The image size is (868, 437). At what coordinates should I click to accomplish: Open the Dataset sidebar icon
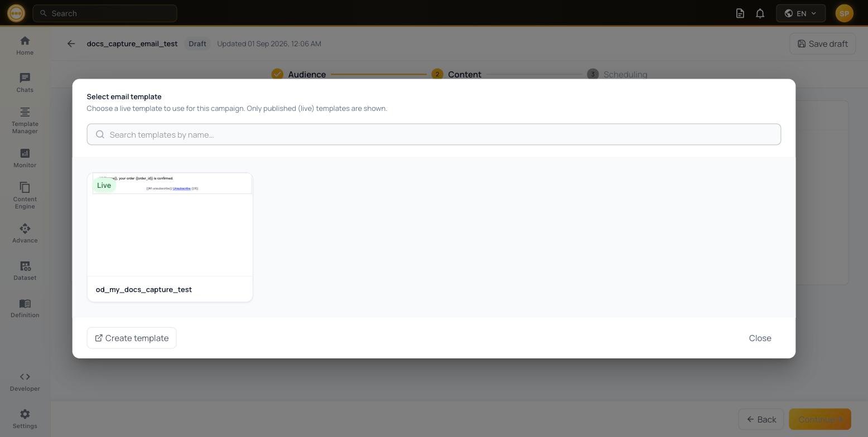tap(25, 271)
